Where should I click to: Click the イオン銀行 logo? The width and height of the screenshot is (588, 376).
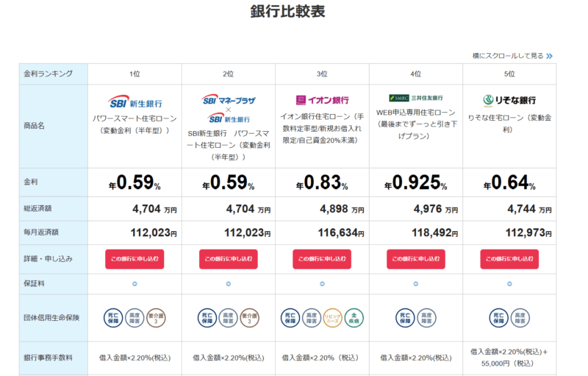click(x=322, y=99)
